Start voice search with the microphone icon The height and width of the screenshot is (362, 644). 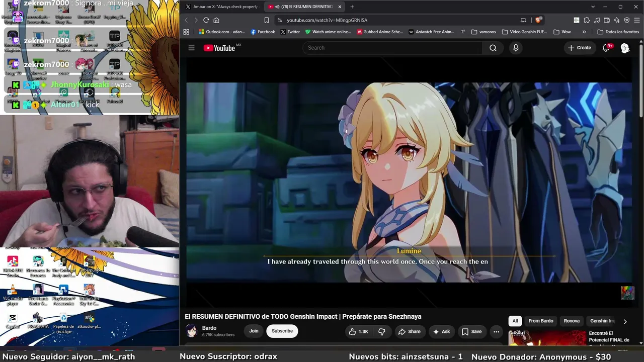click(516, 48)
